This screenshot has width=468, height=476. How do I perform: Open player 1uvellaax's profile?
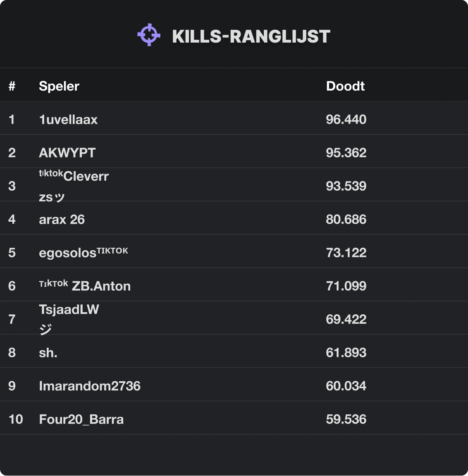68,120
